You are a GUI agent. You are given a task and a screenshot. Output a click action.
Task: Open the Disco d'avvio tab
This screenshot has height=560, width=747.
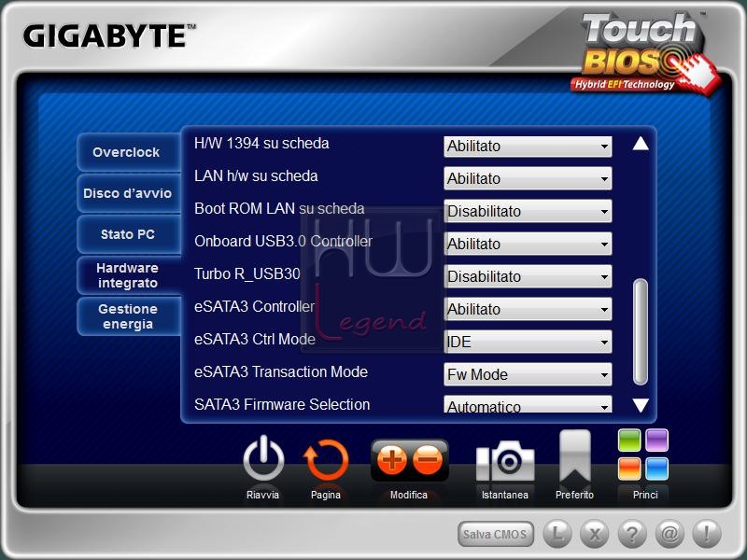pyautogui.click(x=129, y=193)
